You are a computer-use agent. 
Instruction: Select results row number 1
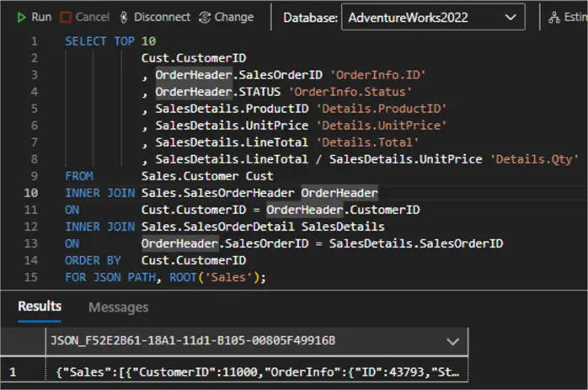pyautogui.click(x=13, y=372)
